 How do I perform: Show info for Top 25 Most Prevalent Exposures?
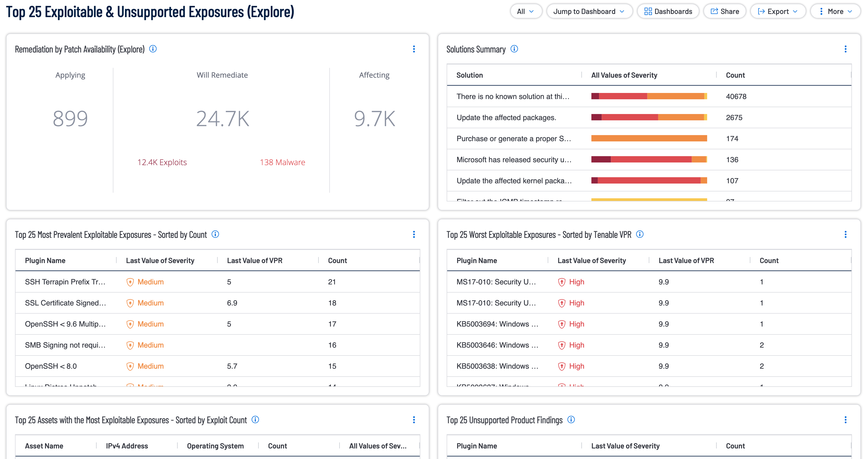click(x=215, y=234)
